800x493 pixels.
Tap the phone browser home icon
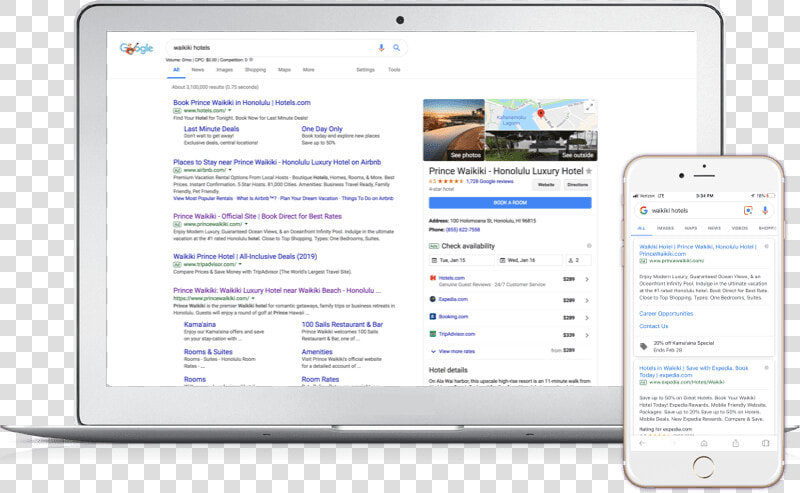704,443
